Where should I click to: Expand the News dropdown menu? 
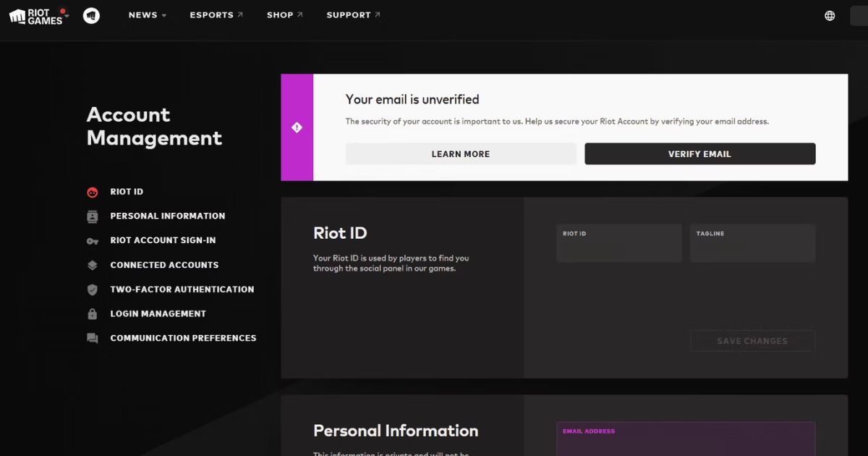pos(148,15)
